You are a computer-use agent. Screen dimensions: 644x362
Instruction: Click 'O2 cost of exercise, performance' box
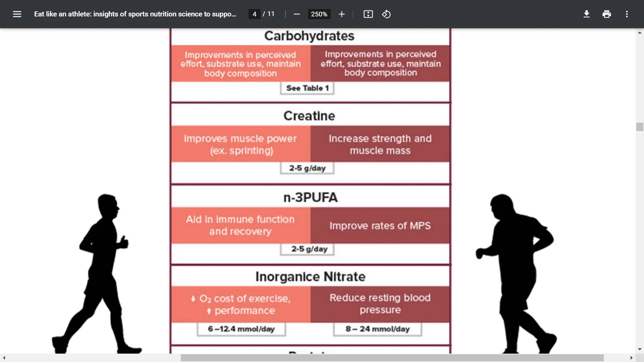click(x=241, y=304)
